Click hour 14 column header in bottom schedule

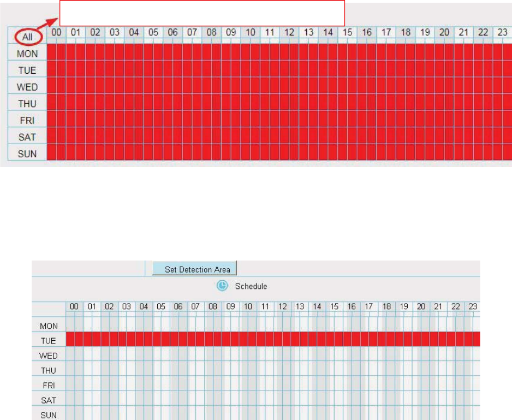pyautogui.click(x=317, y=306)
